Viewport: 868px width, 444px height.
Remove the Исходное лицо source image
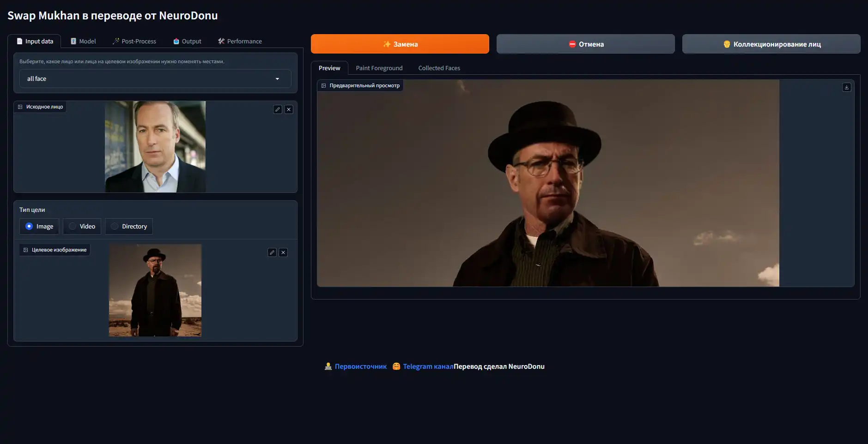[289, 109]
